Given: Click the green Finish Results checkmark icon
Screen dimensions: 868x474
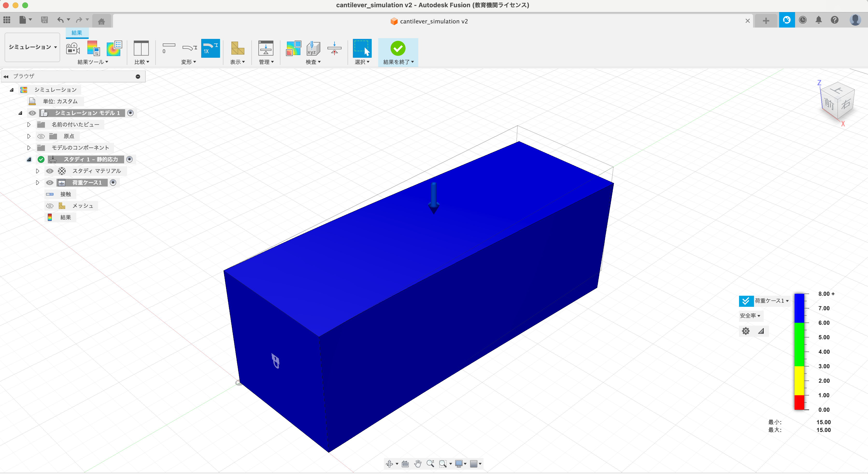Looking at the screenshot, I should pyautogui.click(x=398, y=49).
